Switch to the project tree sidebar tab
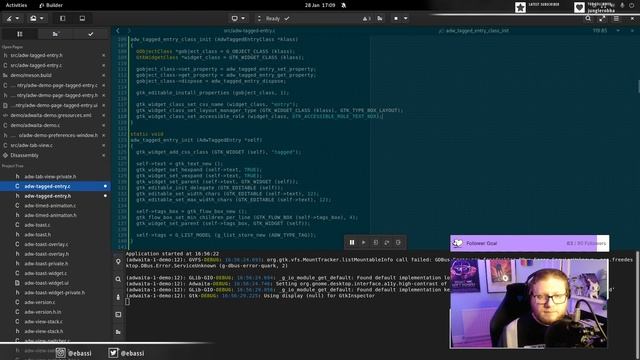The height and width of the screenshot is (360, 640). pos(19,34)
